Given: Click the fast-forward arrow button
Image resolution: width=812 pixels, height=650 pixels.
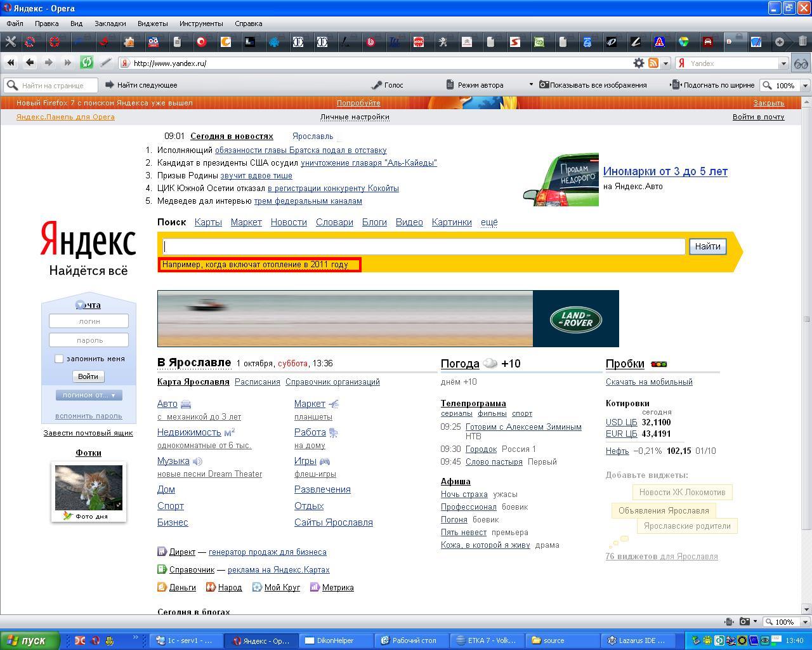Looking at the screenshot, I should tap(67, 63).
